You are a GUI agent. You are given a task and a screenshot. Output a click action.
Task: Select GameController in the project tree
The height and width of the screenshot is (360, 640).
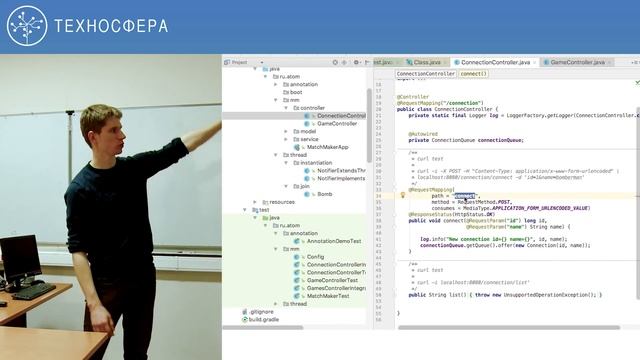337,124
